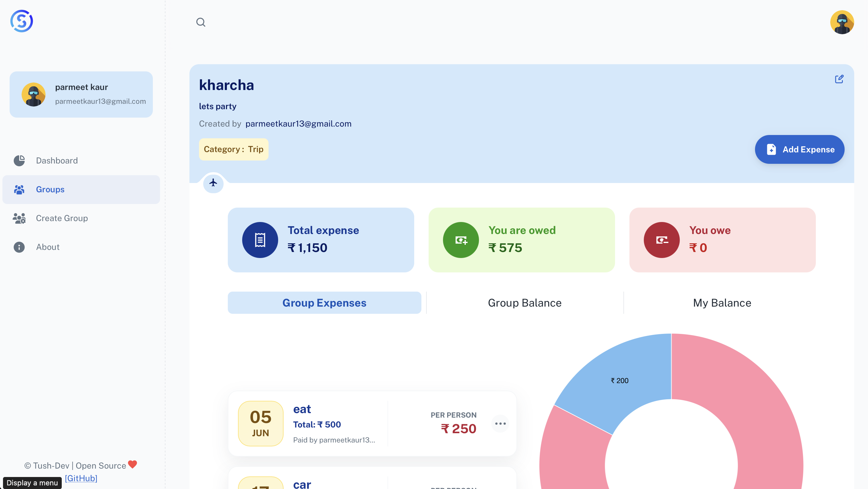Click the Total expense receipt icon
Screen dimensions: 868x489
(x=260, y=240)
